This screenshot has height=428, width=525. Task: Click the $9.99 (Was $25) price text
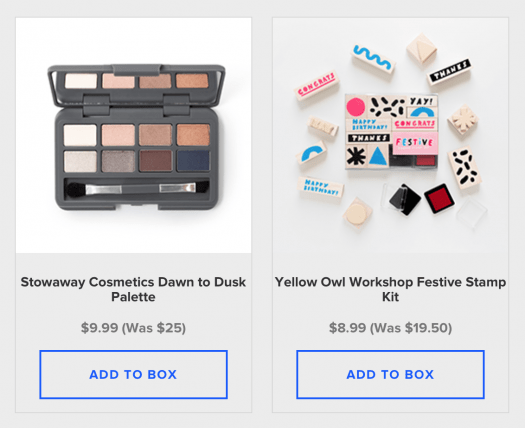point(133,328)
